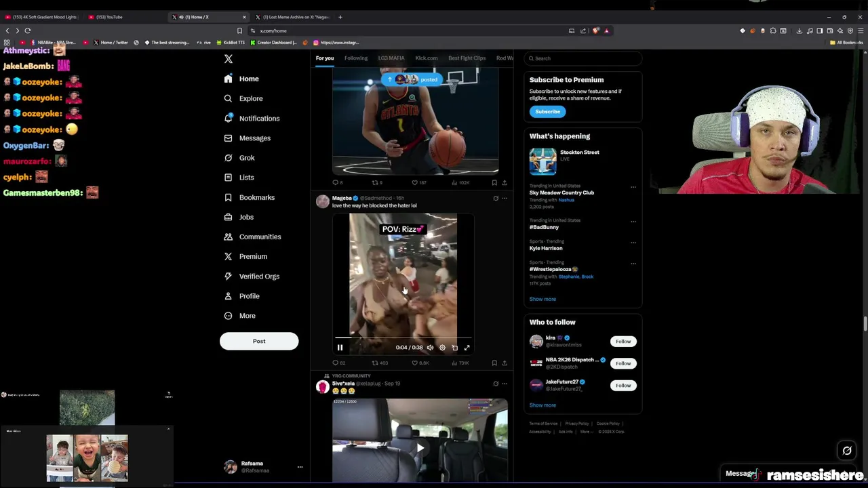
Task: Share Mageba's post via share icon
Action: 504,363
